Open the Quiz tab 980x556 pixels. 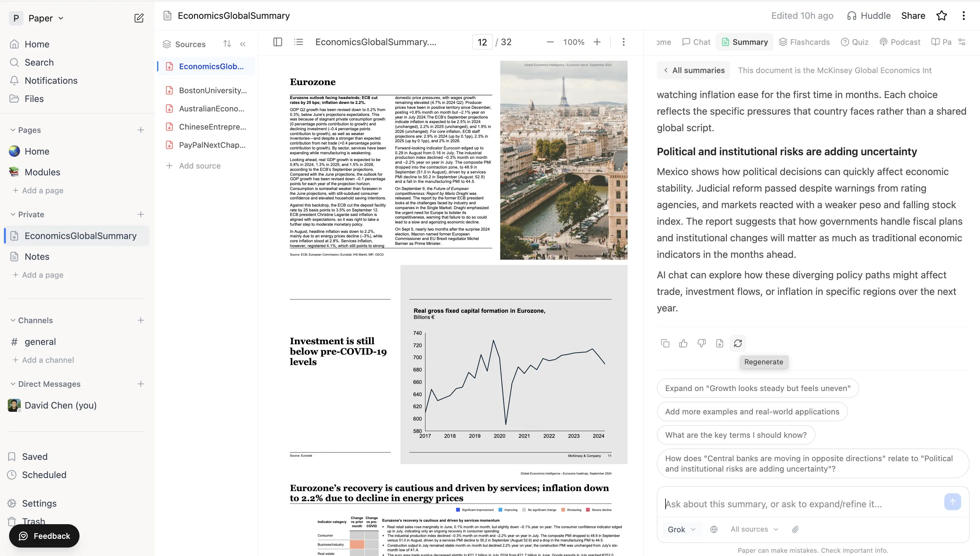(854, 42)
